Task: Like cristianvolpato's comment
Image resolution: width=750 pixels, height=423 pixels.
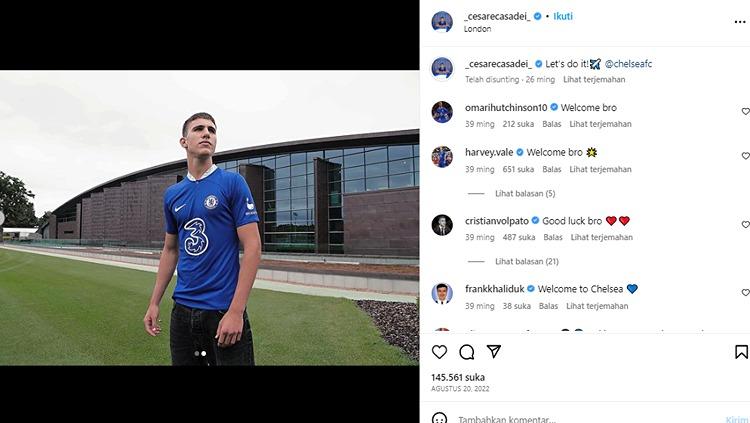Action: (745, 225)
